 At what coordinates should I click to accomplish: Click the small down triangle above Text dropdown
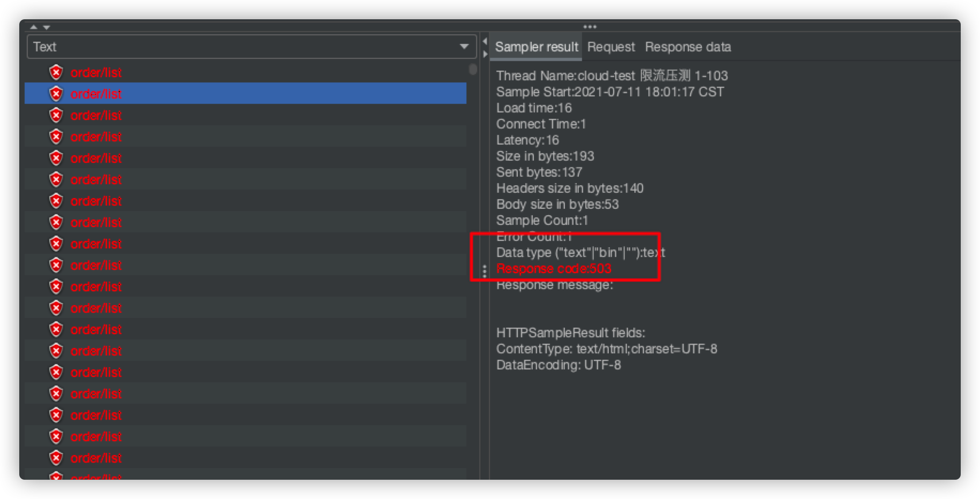click(x=47, y=27)
